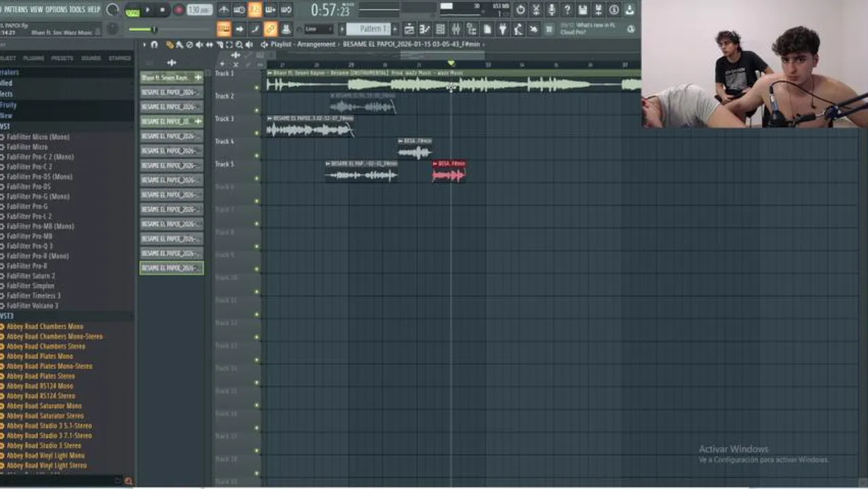Select the red BESA F#min clip on Track 5
Viewport: 868px width, 489px height.
click(449, 171)
